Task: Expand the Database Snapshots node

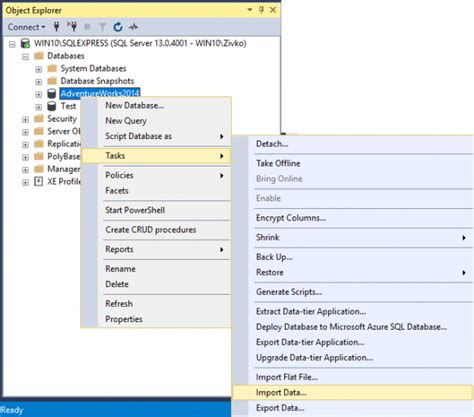Action: tap(39, 82)
